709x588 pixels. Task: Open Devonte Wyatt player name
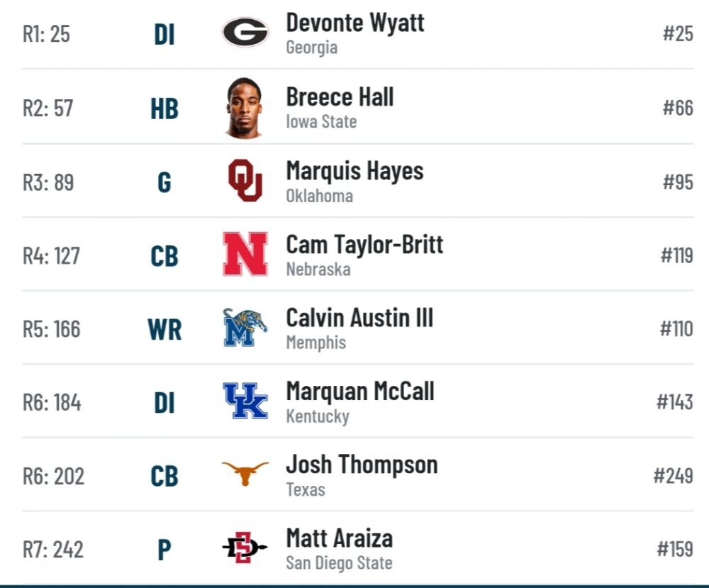point(355,23)
